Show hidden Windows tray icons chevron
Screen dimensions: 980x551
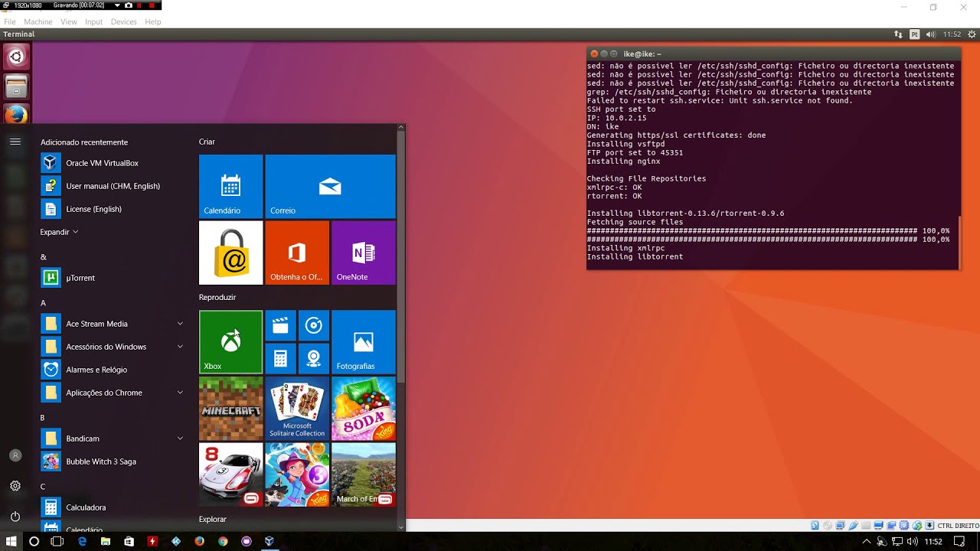point(867,541)
